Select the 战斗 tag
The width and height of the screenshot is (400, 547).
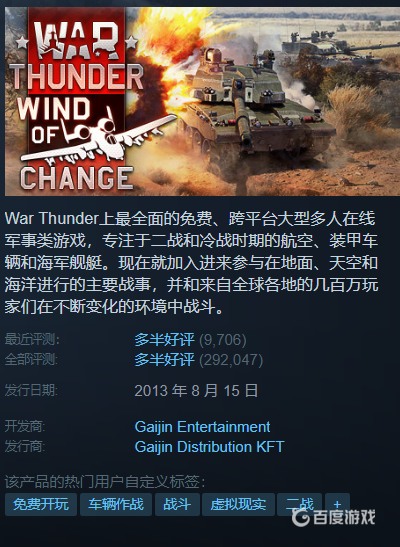click(x=177, y=504)
